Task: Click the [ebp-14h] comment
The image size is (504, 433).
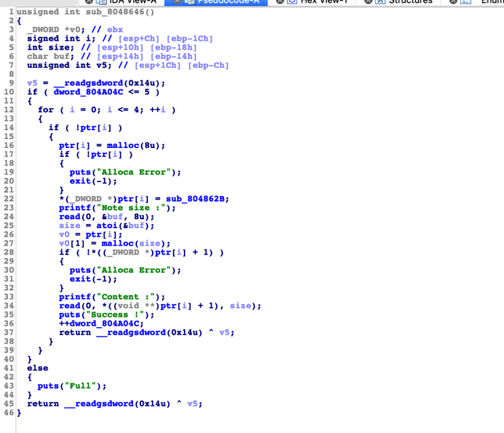Action: 174,56
